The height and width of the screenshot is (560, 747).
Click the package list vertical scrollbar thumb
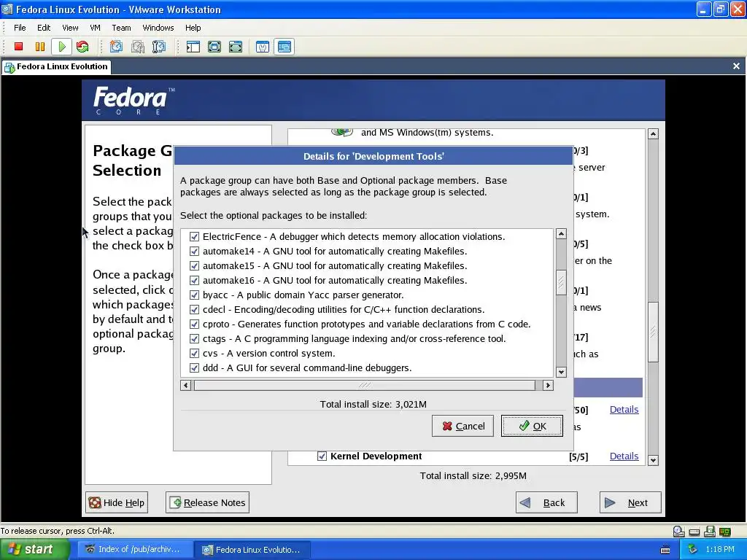click(x=561, y=282)
